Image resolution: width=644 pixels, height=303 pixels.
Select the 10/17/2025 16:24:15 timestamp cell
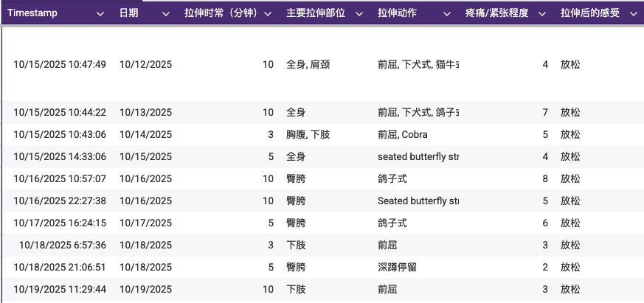tap(60, 223)
